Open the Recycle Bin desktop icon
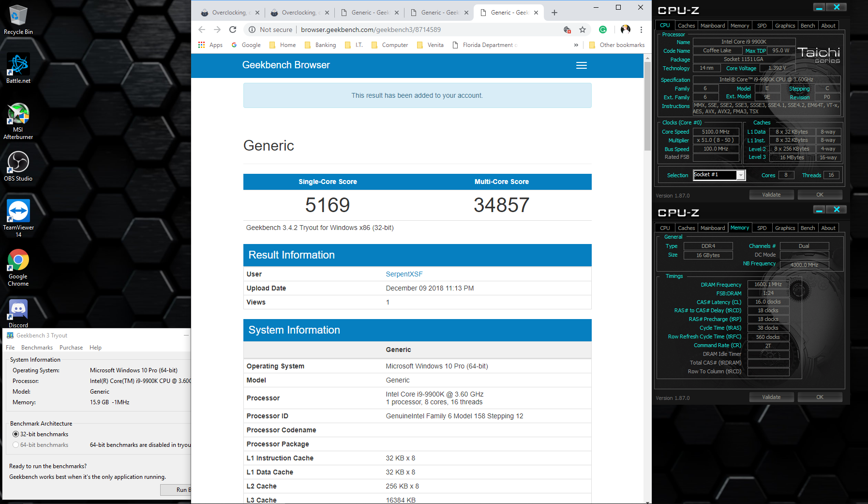Screen dimensions: 868x504 point(18,19)
